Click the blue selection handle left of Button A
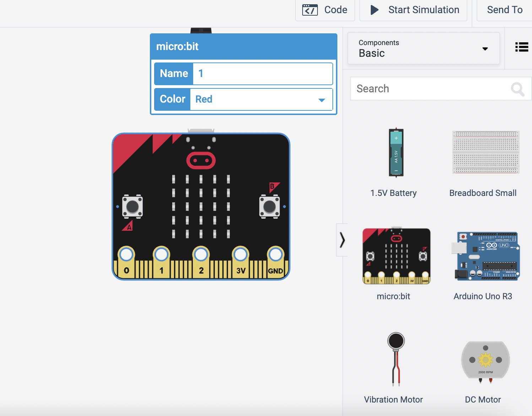 tap(117, 206)
